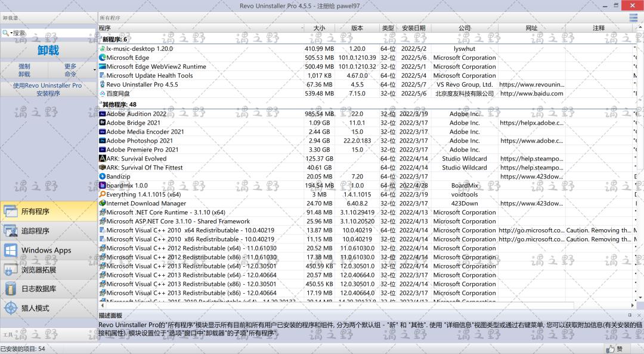Switch to 追踪程序 module

(48, 230)
